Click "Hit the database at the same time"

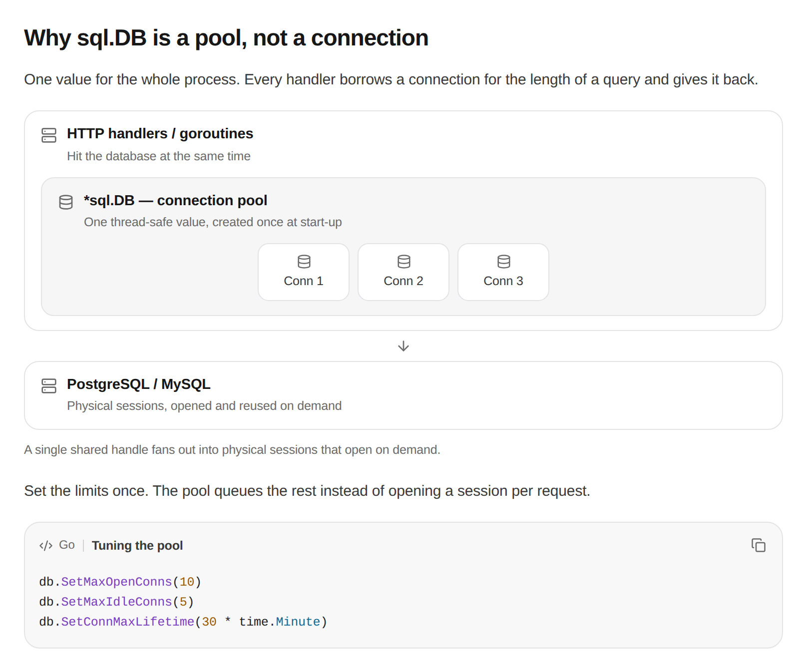(159, 156)
